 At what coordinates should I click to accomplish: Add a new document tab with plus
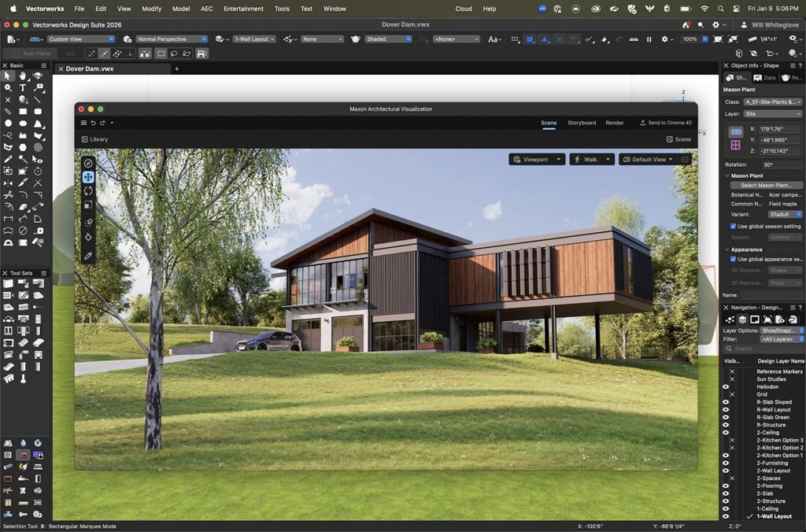tap(177, 68)
